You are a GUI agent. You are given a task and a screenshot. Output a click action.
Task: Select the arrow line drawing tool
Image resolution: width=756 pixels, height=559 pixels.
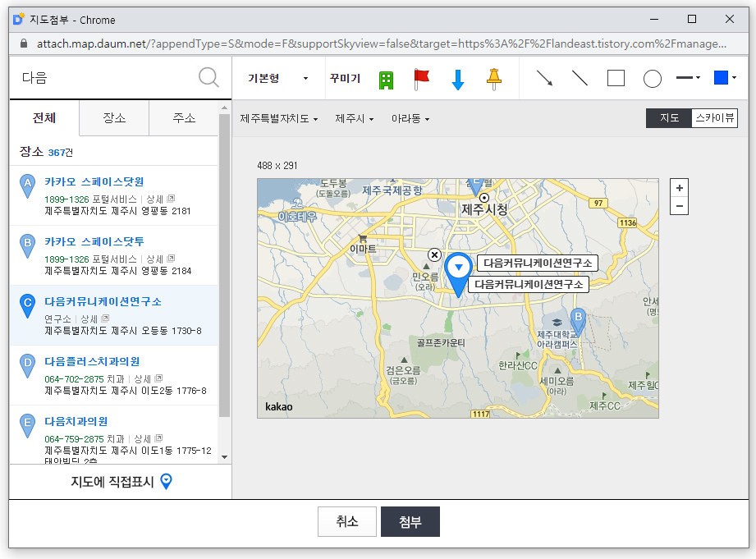point(544,78)
